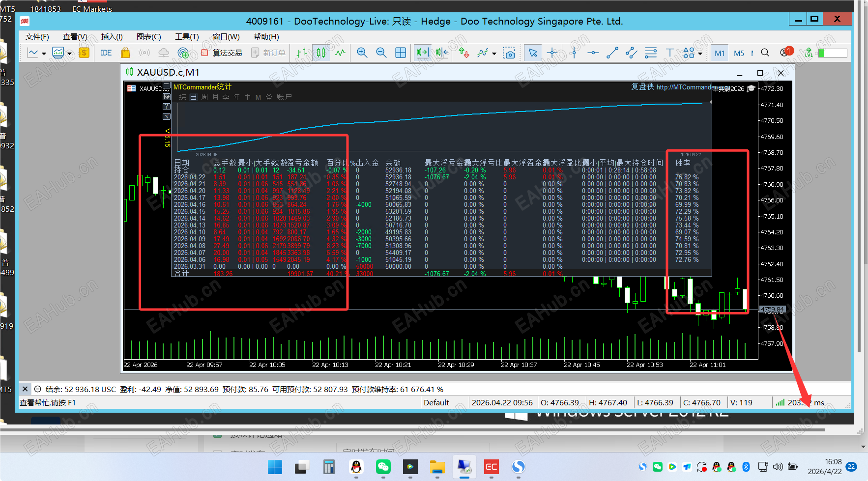Expand the indicators dropdown arrow
Image resolution: width=868 pixels, height=481 pixels.
(494, 53)
